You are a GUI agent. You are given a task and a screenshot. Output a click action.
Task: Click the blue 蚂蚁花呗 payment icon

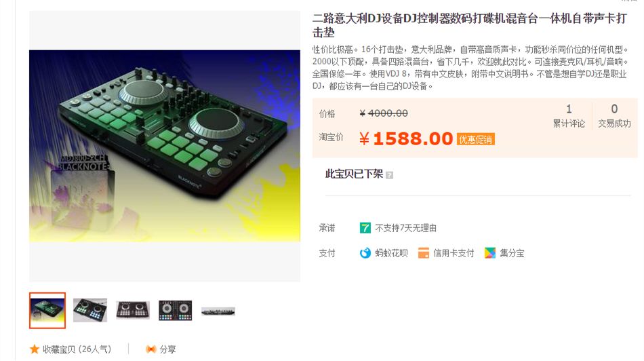(365, 253)
